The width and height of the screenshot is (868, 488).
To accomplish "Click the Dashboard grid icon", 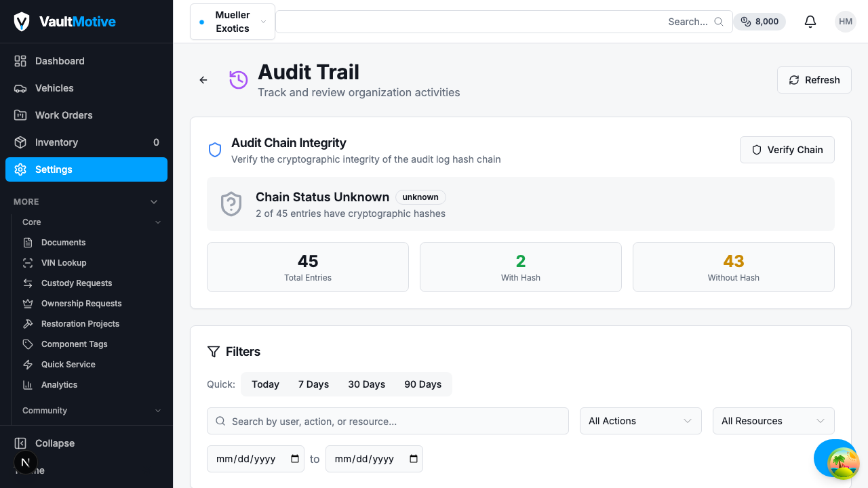I will [x=20, y=61].
